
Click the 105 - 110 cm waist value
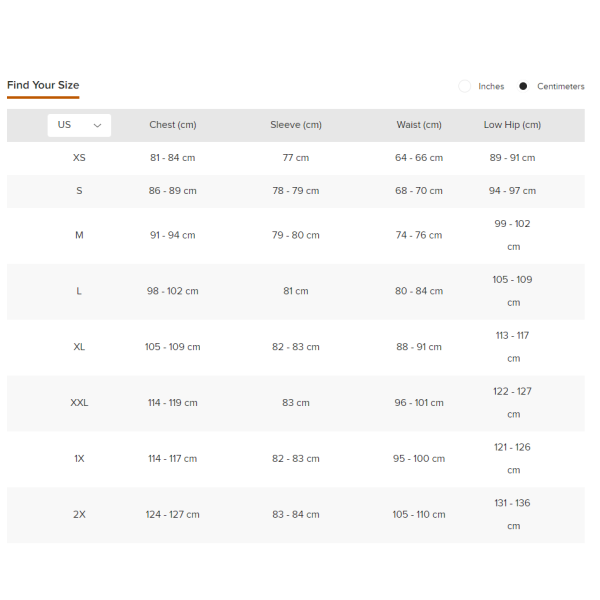click(419, 515)
